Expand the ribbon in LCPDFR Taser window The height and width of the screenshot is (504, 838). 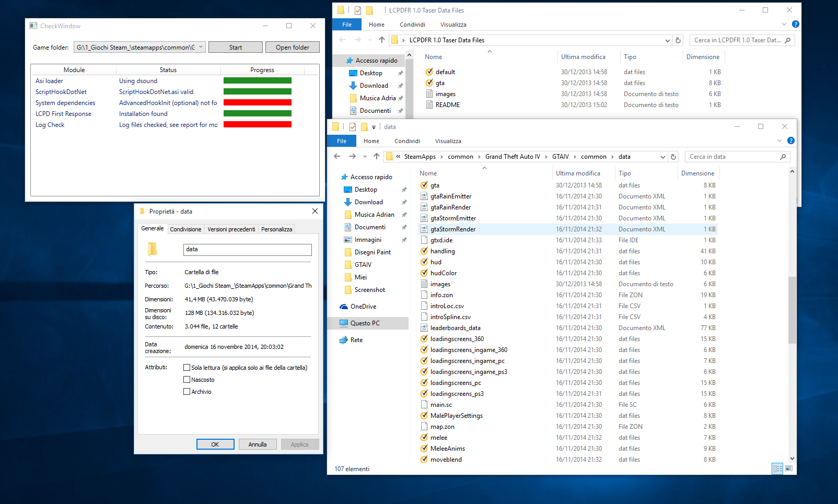pos(784,25)
